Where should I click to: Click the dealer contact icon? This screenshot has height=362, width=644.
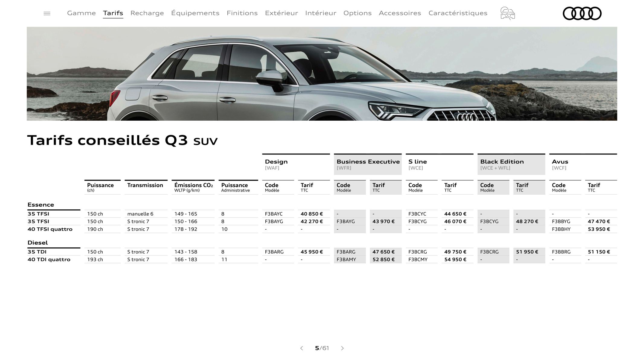point(508,13)
